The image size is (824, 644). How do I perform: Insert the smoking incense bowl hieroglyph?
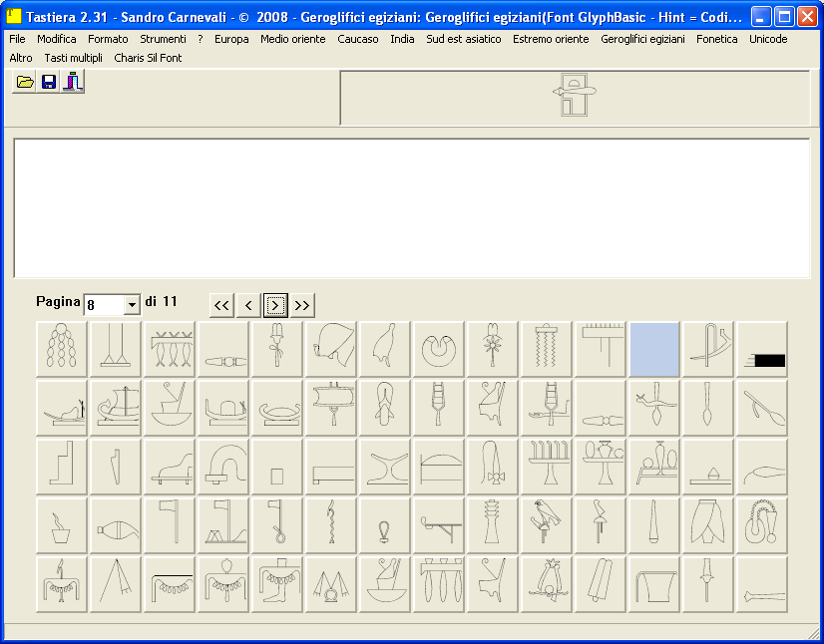(x=62, y=525)
